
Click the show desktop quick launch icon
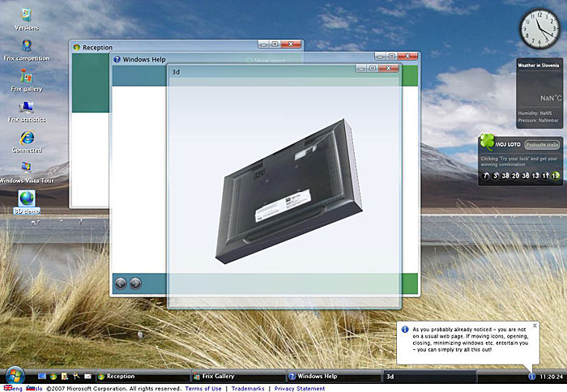(x=42, y=377)
